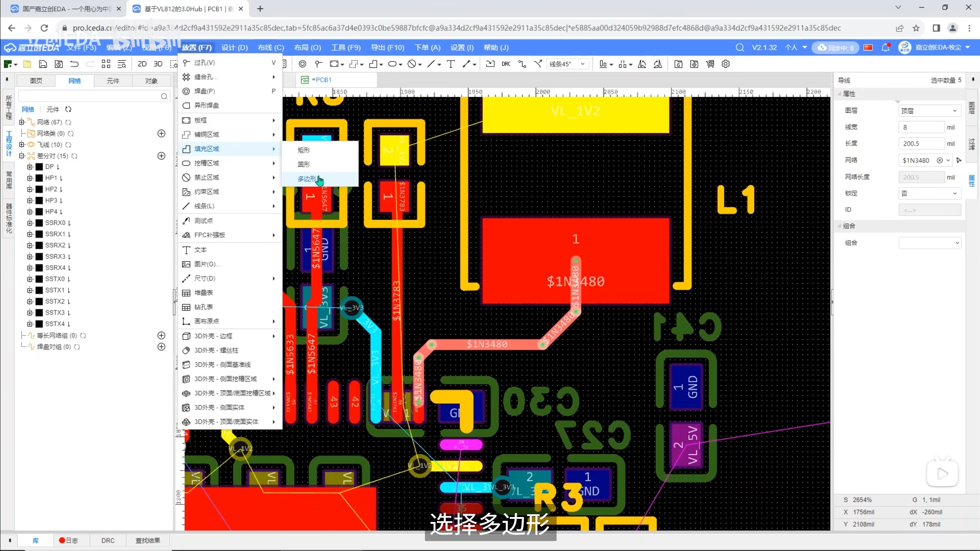Collapse the 差分对 (15) tree node
The image size is (980, 551).
click(x=22, y=156)
